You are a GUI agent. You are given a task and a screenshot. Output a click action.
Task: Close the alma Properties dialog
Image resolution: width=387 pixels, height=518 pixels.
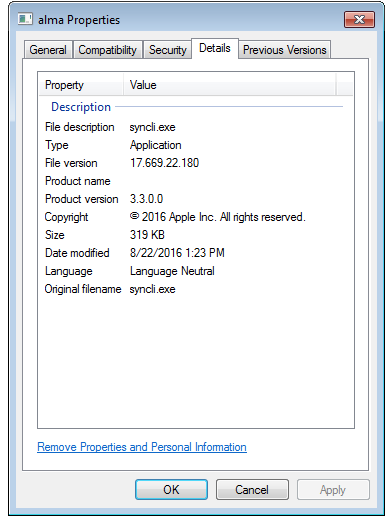(x=359, y=20)
